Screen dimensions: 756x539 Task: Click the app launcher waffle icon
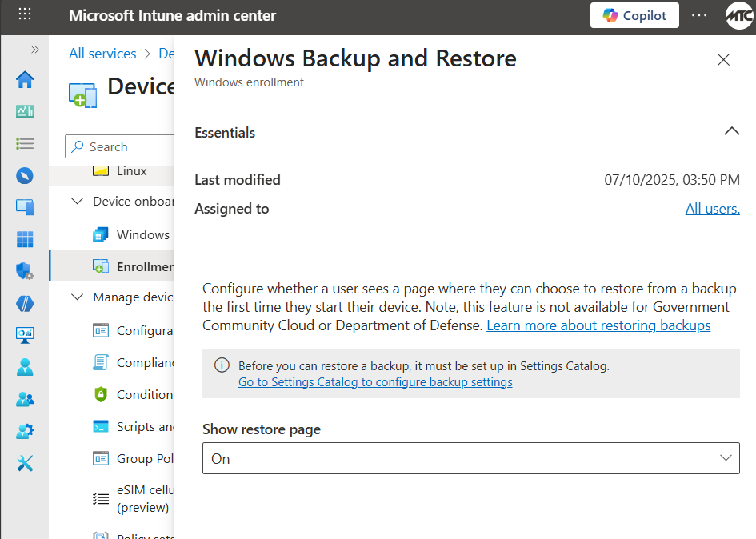(25, 14)
